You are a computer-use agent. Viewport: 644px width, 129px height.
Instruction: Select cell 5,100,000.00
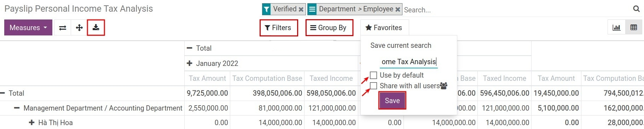pos(556,108)
